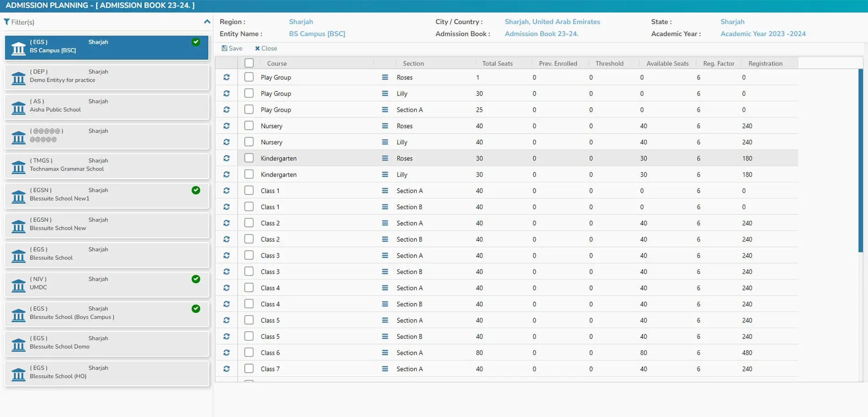Open hamburger menu icon for Nursery Roses
This screenshot has width=868, height=417.
point(385,126)
